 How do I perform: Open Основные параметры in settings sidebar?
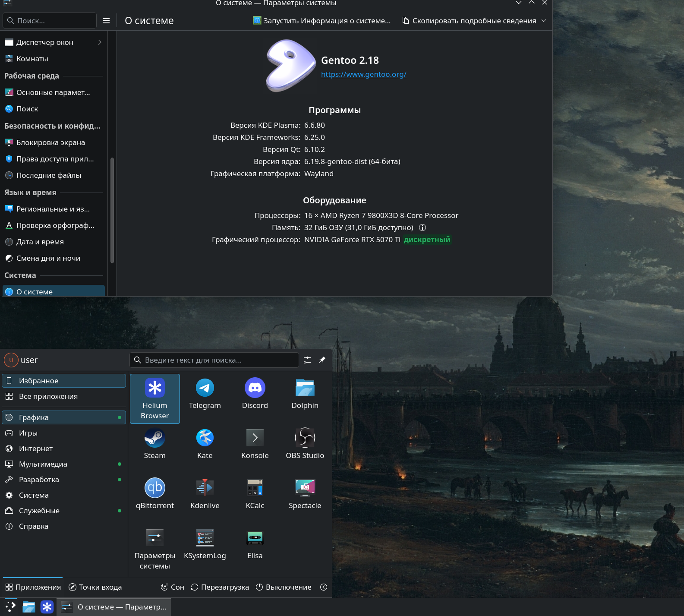click(54, 92)
